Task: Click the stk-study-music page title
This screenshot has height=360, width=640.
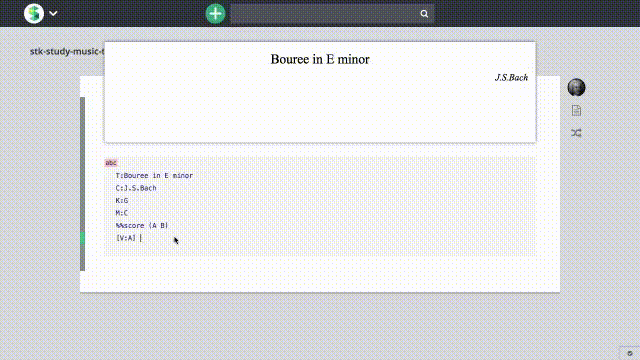Action: (67, 51)
